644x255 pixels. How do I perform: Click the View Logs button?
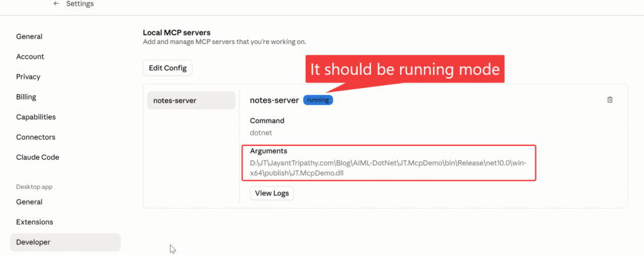272,193
